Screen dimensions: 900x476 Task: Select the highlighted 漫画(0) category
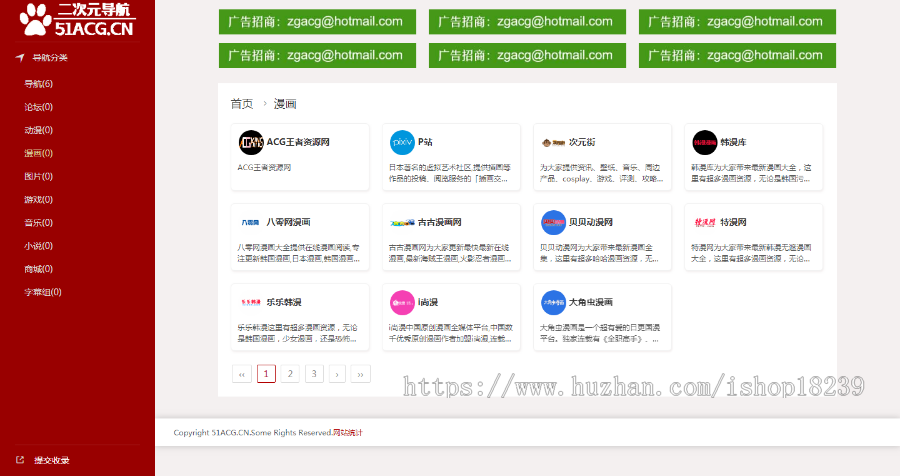pos(38,153)
